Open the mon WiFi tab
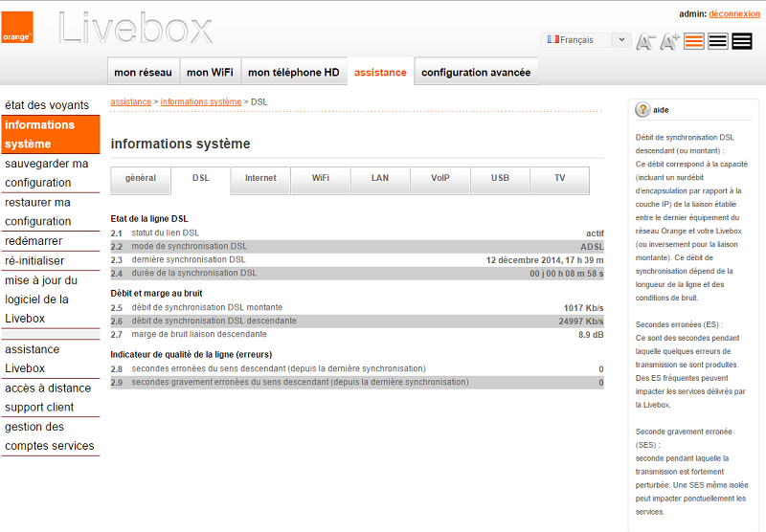Image resolution: width=766 pixels, height=532 pixels. click(x=210, y=72)
